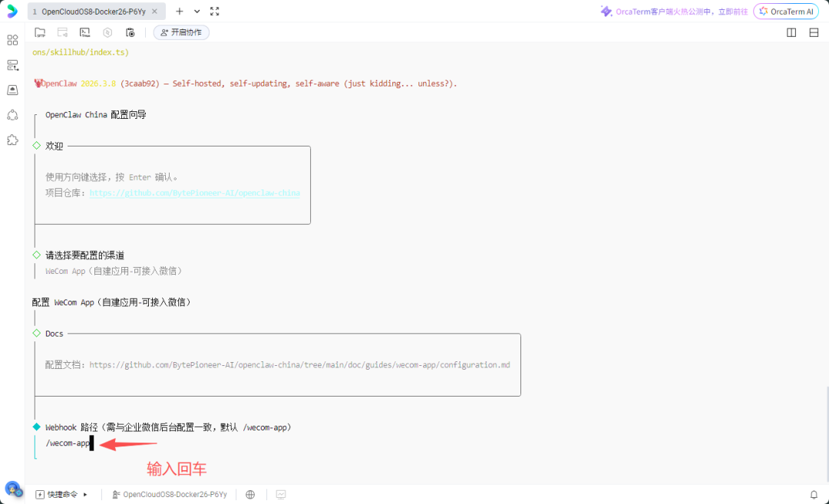Click the '欢迎' box title
This screenshot has height=504, width=829.
pyautogui.click(x=54, y=146)
